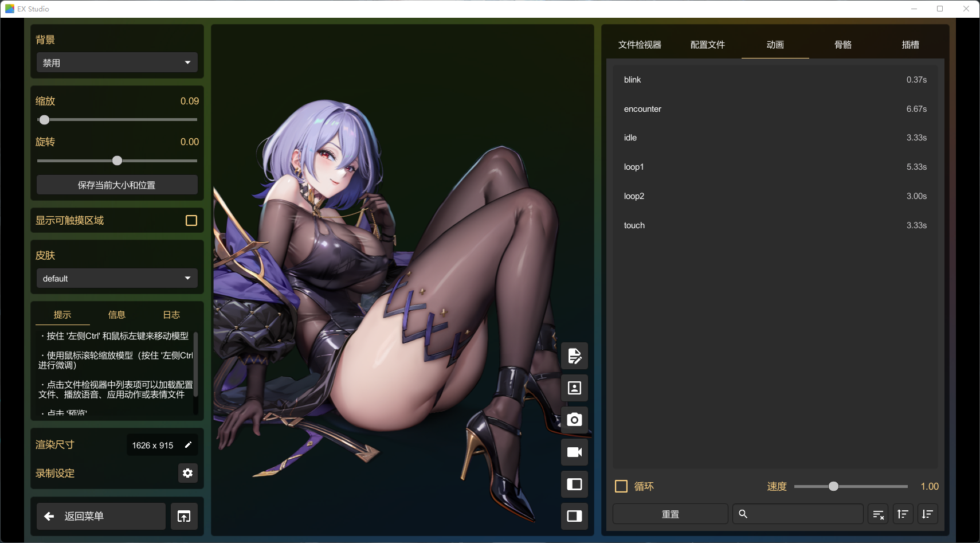
Task: Click the 6.67s duration value
Action: click(x=916, y=109)
